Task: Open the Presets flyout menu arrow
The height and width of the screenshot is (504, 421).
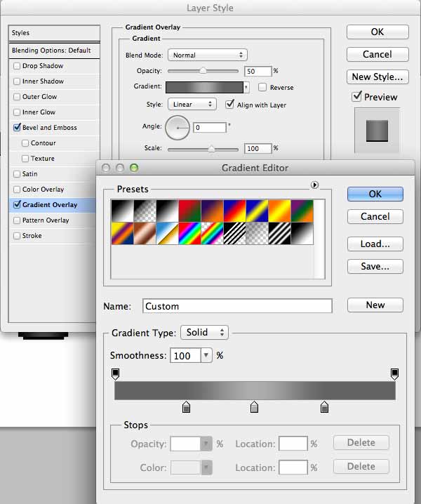Action: [x=314, y=185]
